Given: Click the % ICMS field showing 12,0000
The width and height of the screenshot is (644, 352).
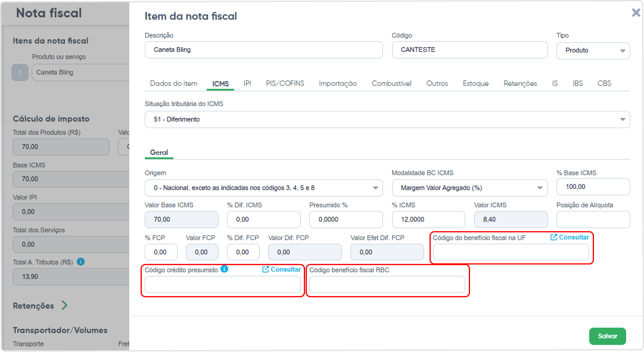Looking at the screenshot, I should (428, 219).
